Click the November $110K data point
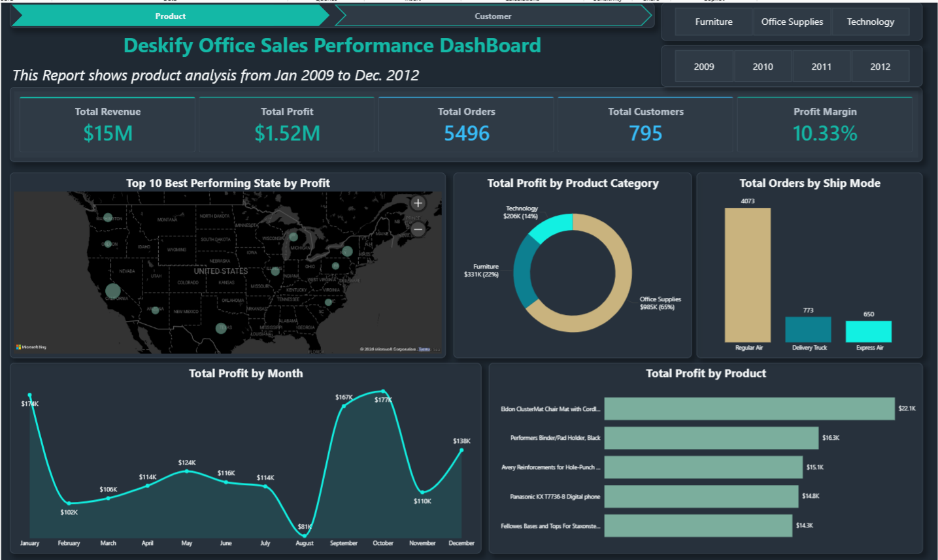This screenshot has height=560, width=938. pyautogui.click(x=422, y=492)
